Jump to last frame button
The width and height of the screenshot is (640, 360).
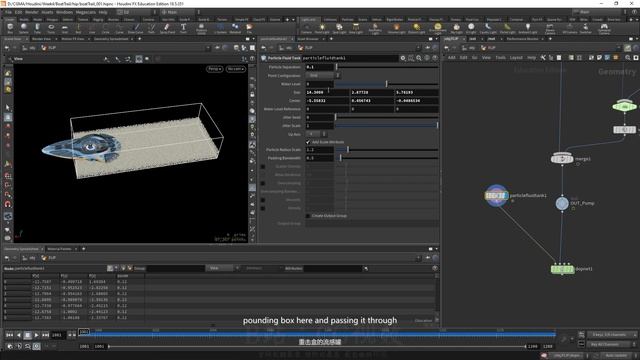(x=45, y=335)
